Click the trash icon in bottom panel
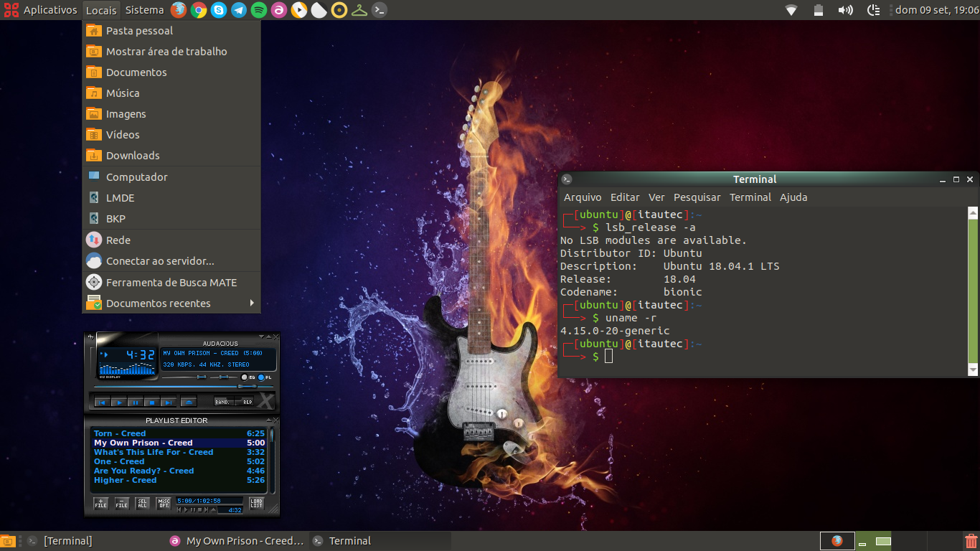 971,541
